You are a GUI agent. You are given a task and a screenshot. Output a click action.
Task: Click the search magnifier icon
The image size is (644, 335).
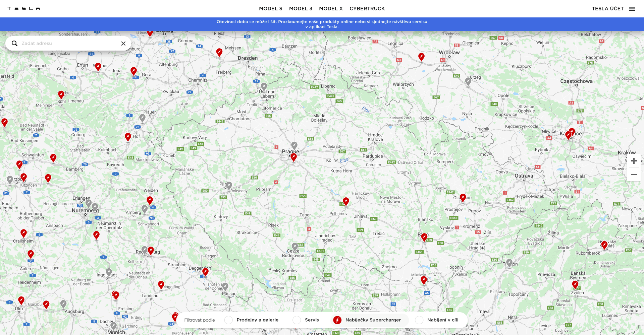click(14, 43)
